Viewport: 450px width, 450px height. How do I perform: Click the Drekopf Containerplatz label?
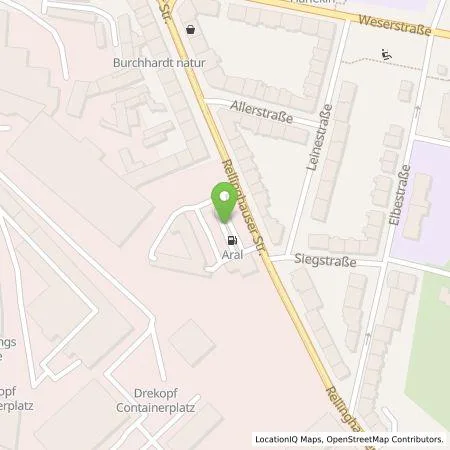click(x=156, y=401)
